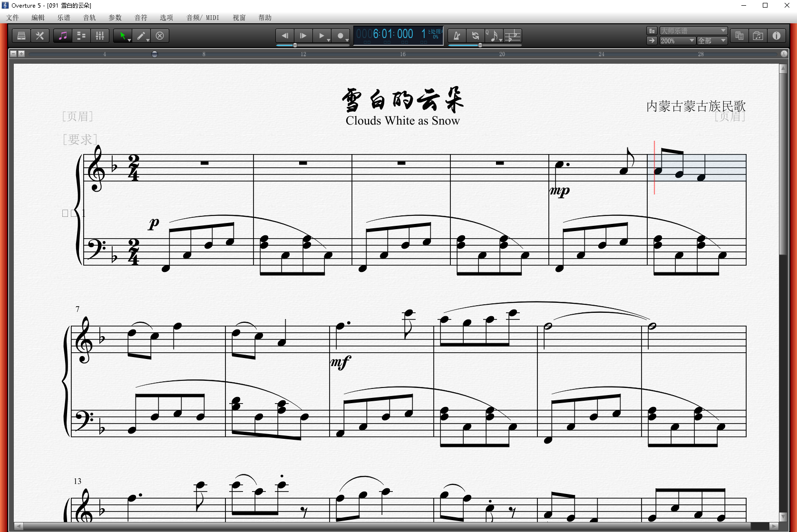Click the [要求] placeholder text

click(x=80, y=139)
